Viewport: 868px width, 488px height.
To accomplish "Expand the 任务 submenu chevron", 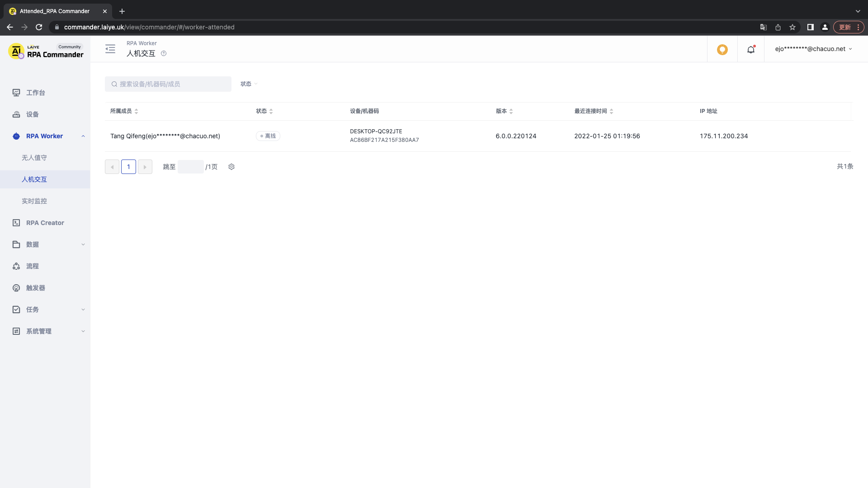I will tap(83, 310).
